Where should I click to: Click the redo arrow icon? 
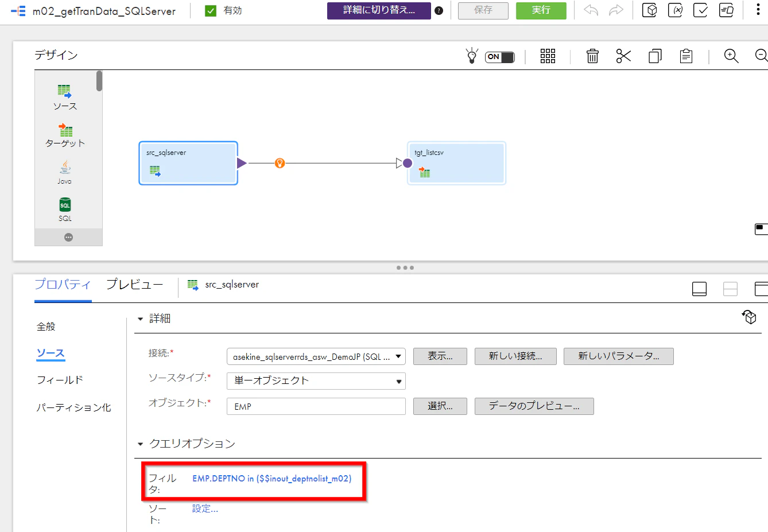(616, 10)
